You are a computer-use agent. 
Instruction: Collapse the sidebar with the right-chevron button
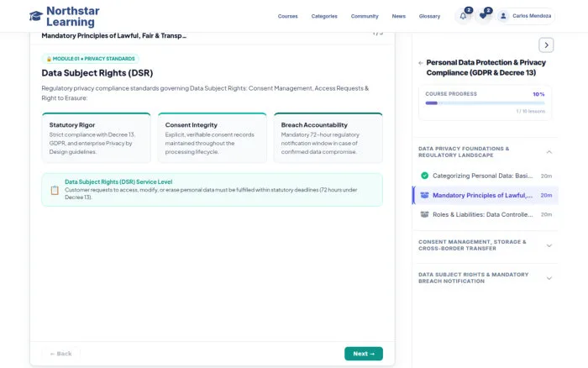(x=546, y=45)
